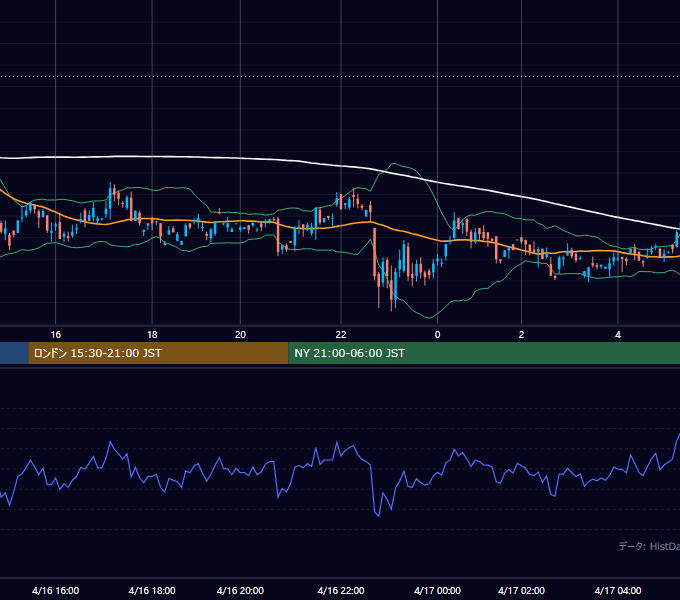
Task: Click the '22' hour label on price chart axis
Action: coord(341,335)
